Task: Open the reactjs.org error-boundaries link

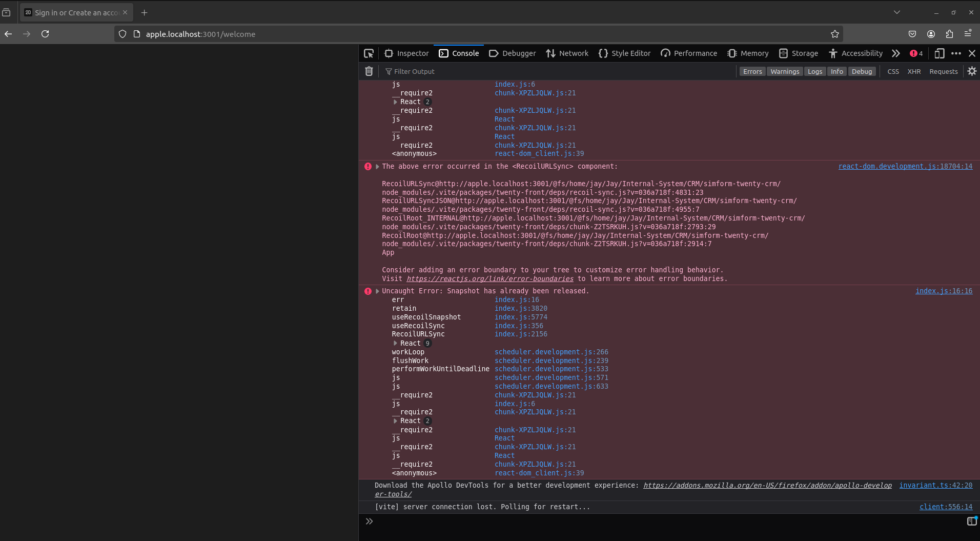Action: coord(489,278)
